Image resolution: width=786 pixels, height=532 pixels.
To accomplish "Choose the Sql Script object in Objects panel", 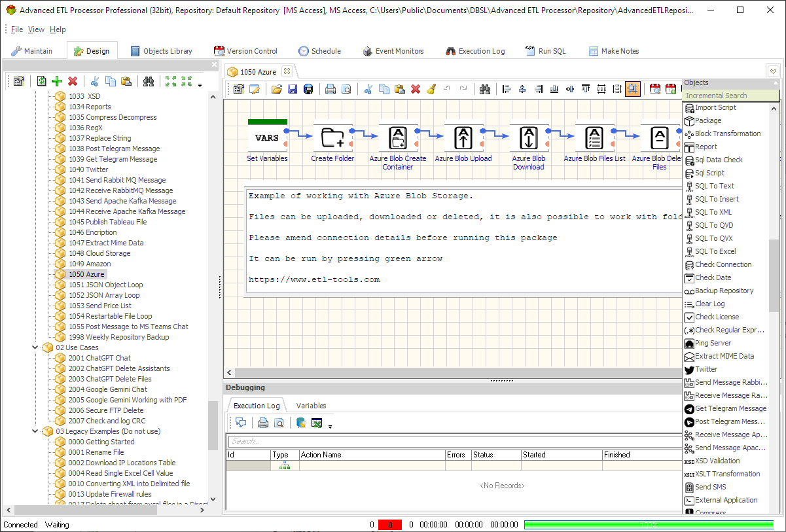I will click(x=709, y=173).
